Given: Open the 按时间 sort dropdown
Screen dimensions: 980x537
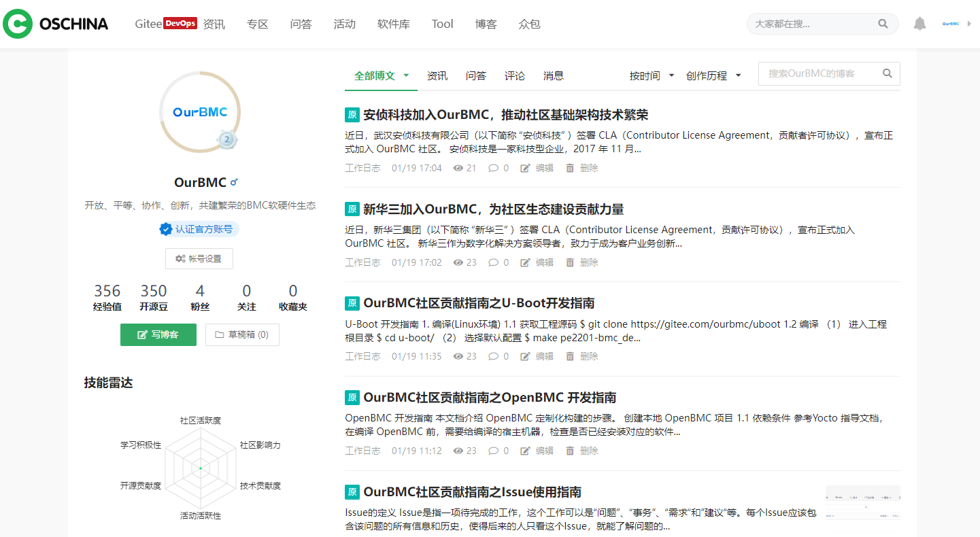Looking at the screenshot, I should click(652, 75).
